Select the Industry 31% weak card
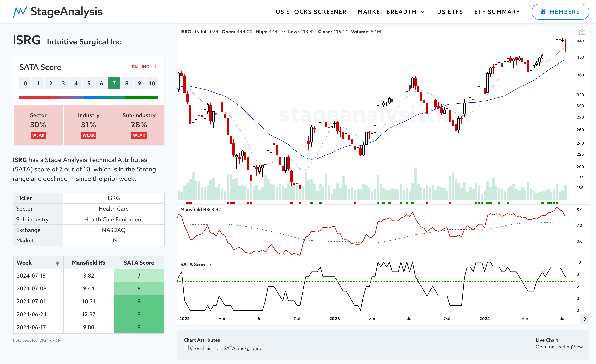The height and width of the screenshot is (364, 596). (89, 125)
